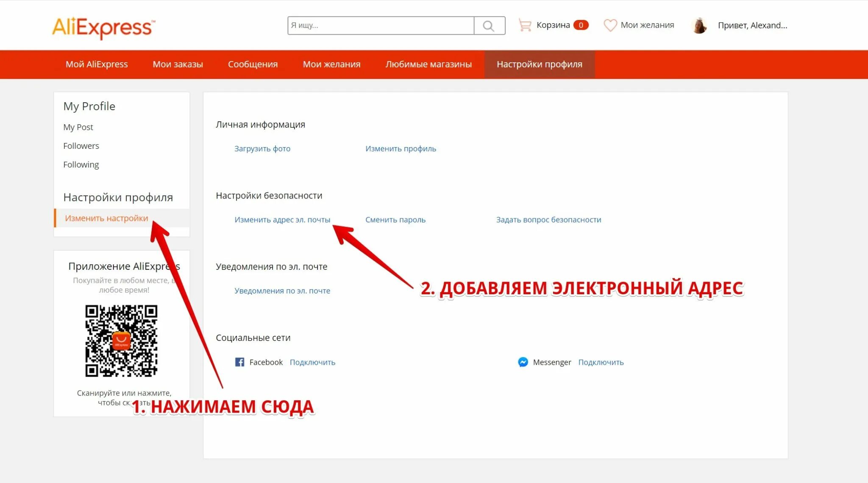Image resolution: width=868 pixels, height=483 pixels.
Task: Click the sidebar Настройки профиля heading
Action: pyautogui.click(x=118, y=197)
